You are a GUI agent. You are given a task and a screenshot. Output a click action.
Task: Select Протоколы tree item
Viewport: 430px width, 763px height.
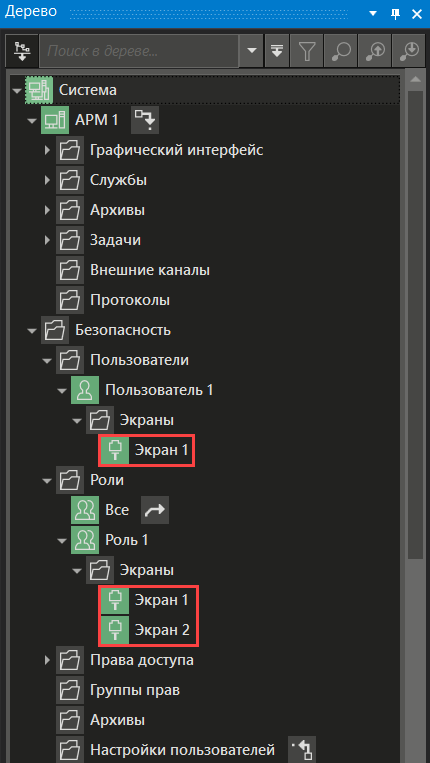[x=130, y=300]
